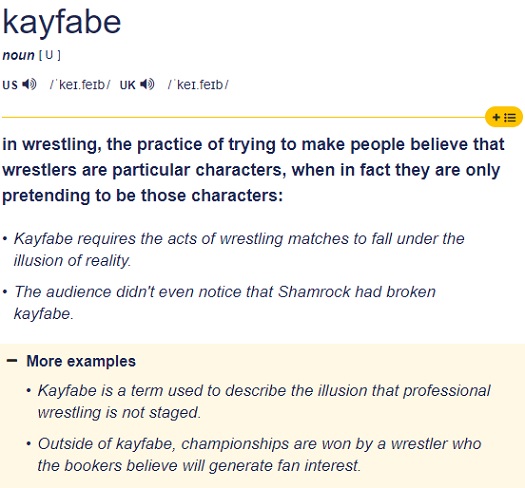Click the word 'wrestling' in the definition
525x488 pixels.
tap(62, 144)
